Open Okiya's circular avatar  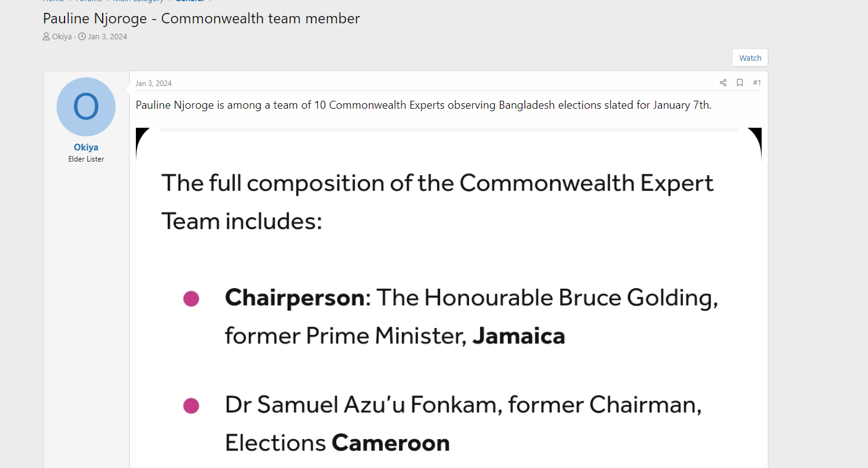86,107
